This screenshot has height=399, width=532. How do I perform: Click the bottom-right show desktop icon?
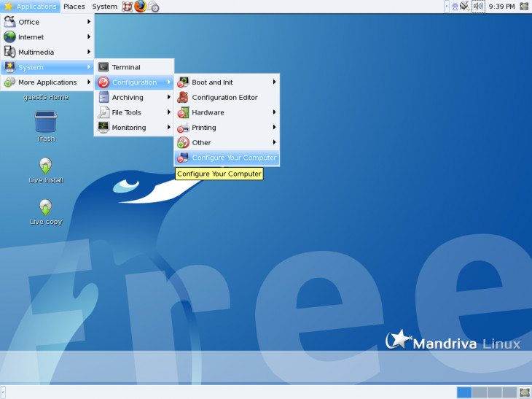click(525, 392)
